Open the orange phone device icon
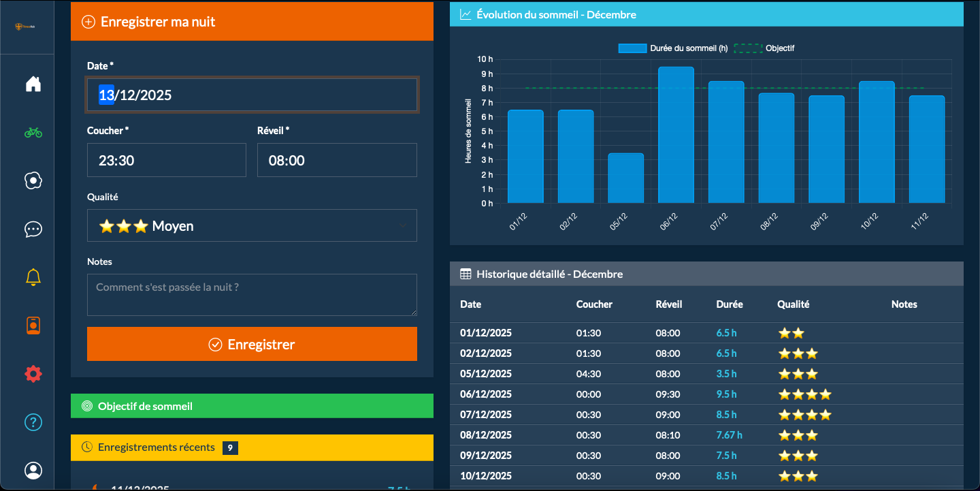980x491 pixels. click(33, 326)
